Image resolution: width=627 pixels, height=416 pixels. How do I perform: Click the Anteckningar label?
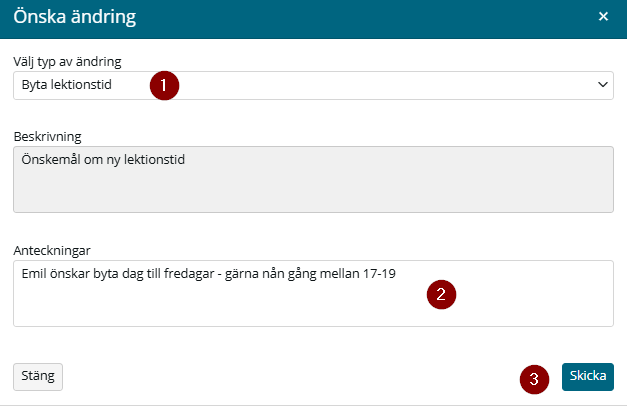click(52, 250)
